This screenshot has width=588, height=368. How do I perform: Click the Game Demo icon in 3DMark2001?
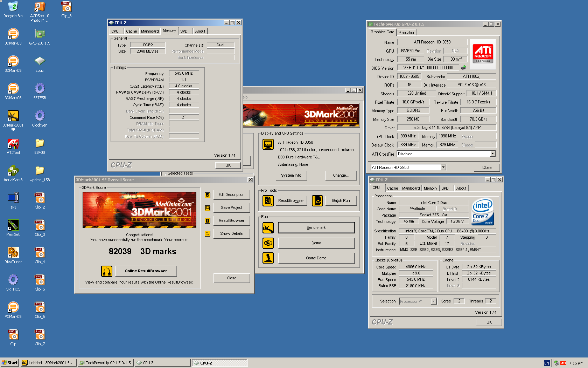[x=268, y=258]
